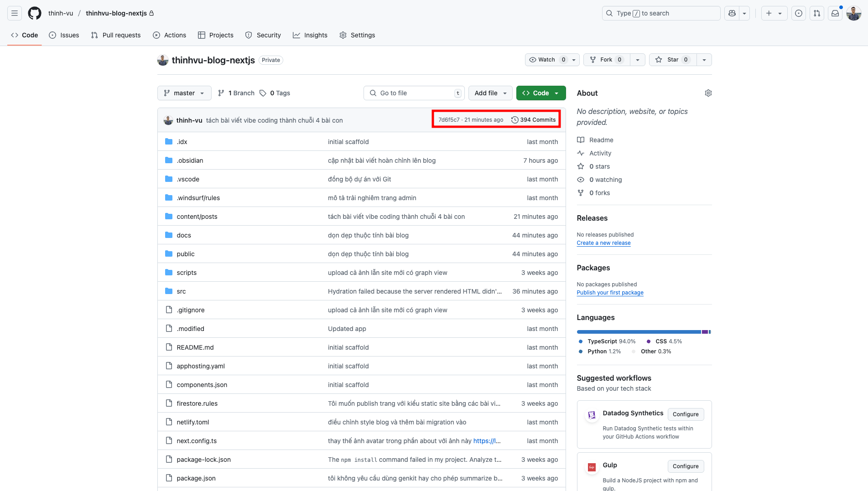Open the https link in next.config.ts commit message

487,441
